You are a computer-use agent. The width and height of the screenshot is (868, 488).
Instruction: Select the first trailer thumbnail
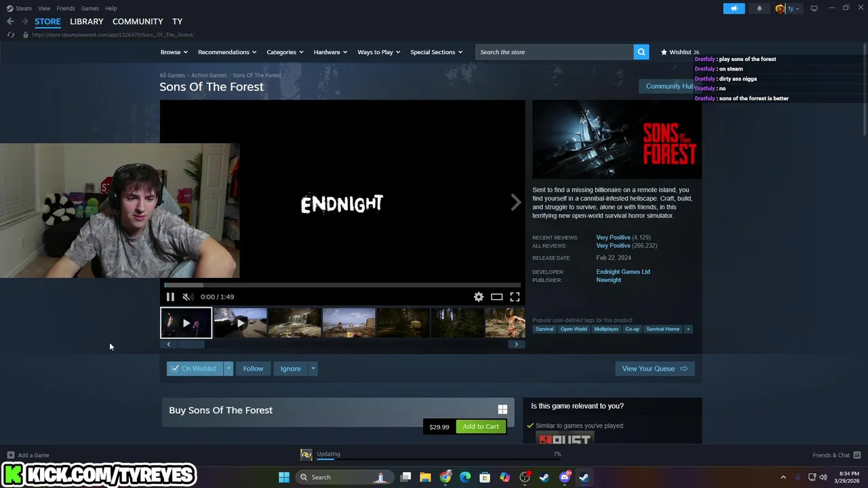point(186,323)
